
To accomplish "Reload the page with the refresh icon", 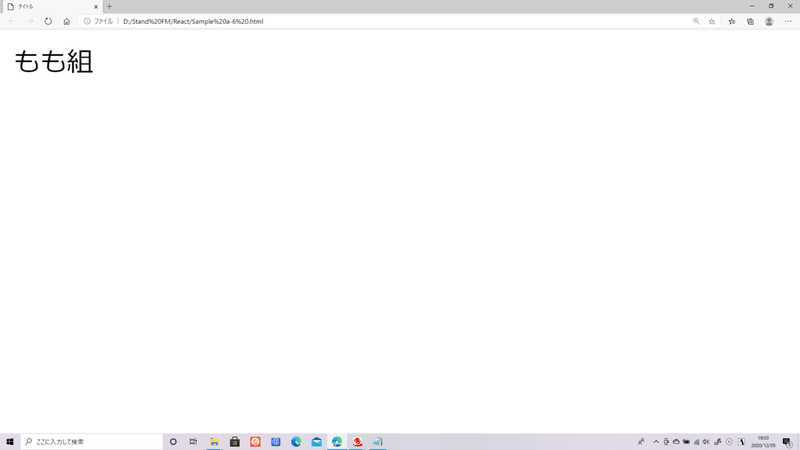I will click(x=48, y=21).
